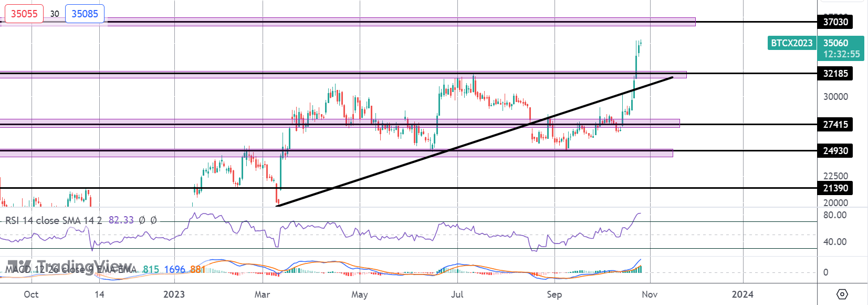
Task: Click the blue buy price 35085 button
Action: pyautogui.click(x=85, y=14)
